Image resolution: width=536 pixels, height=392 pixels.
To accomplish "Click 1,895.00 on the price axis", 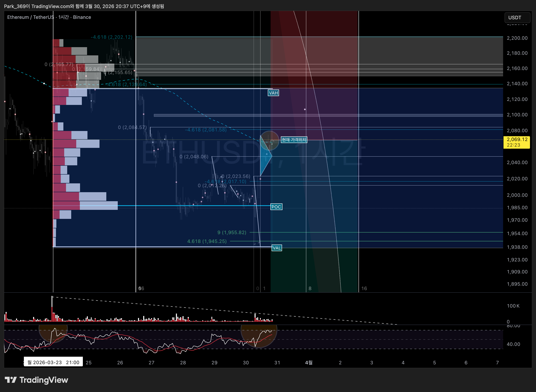I will pyautogui.click(x=517, y=284).
